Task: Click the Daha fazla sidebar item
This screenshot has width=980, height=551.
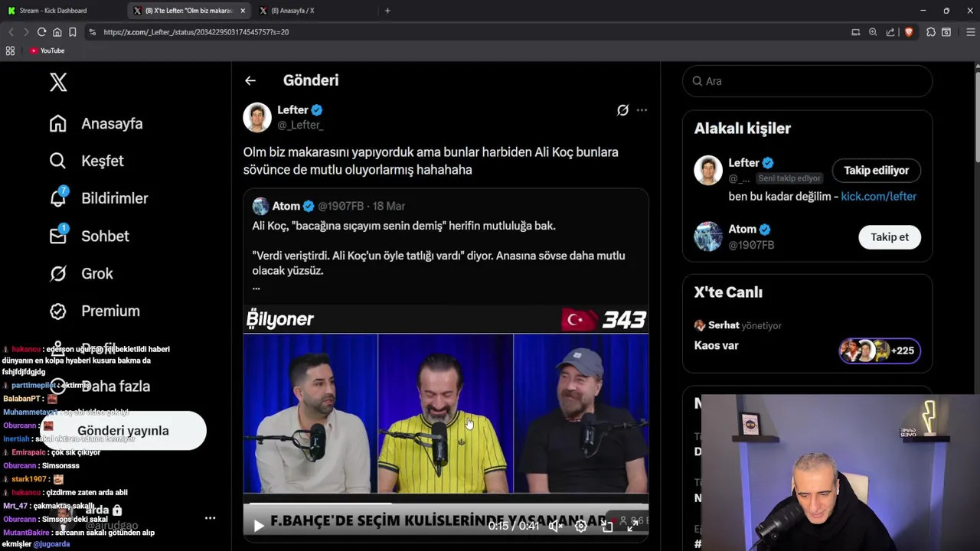Action: tap(100, 386)
